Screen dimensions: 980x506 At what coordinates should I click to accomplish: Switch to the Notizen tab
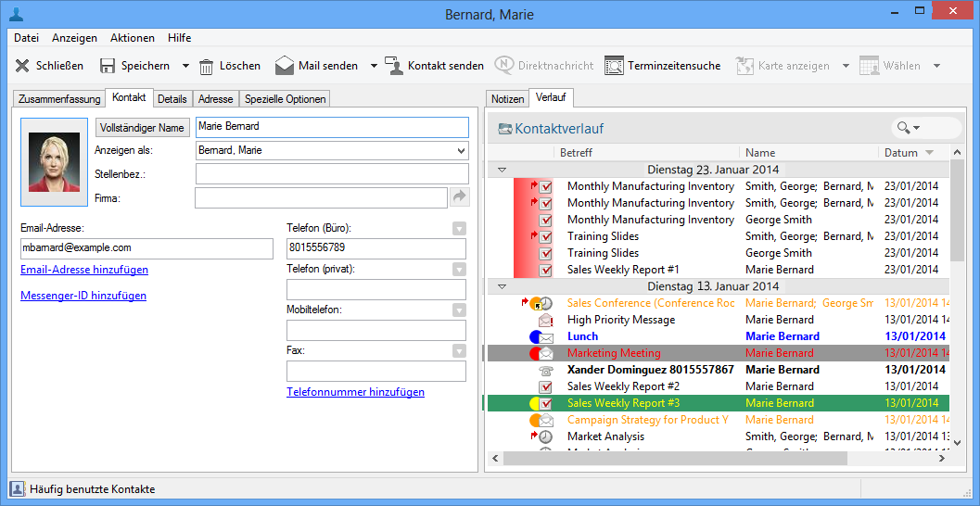[507, 99]
